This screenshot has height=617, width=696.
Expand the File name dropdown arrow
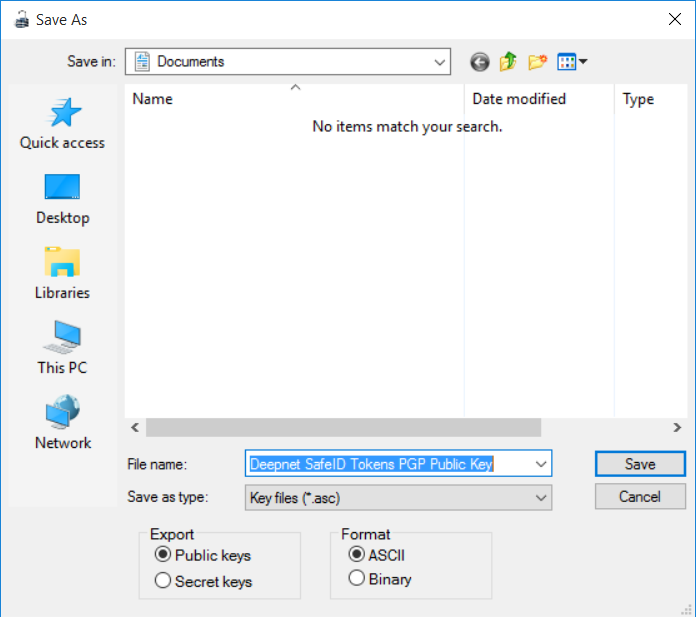(541, 464)
